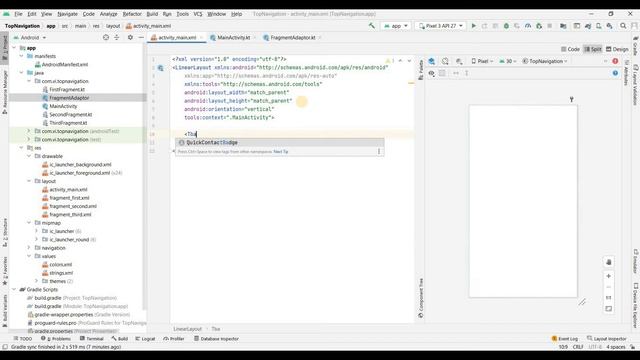Open the TopNavigation theme dropdown

click(545, 61)
